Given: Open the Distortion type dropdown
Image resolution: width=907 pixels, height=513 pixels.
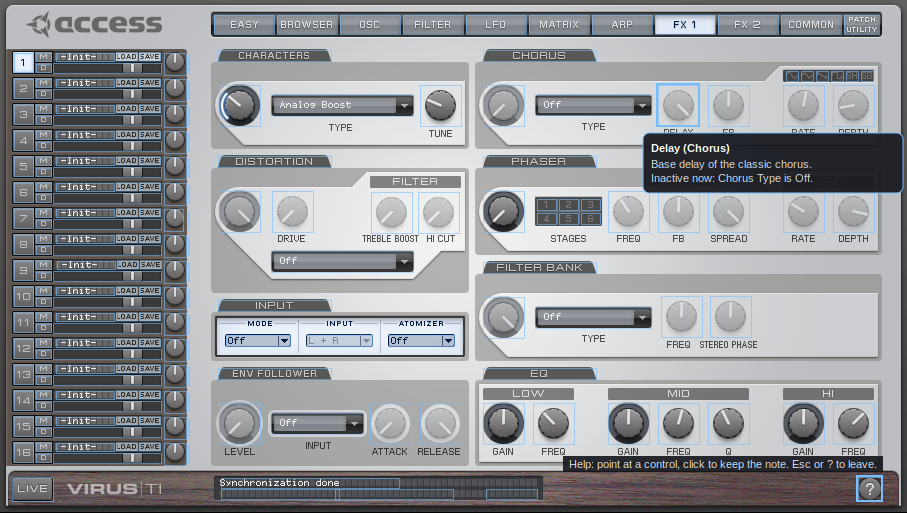Looking at the screenshot, I should click(x=342, y=261).
